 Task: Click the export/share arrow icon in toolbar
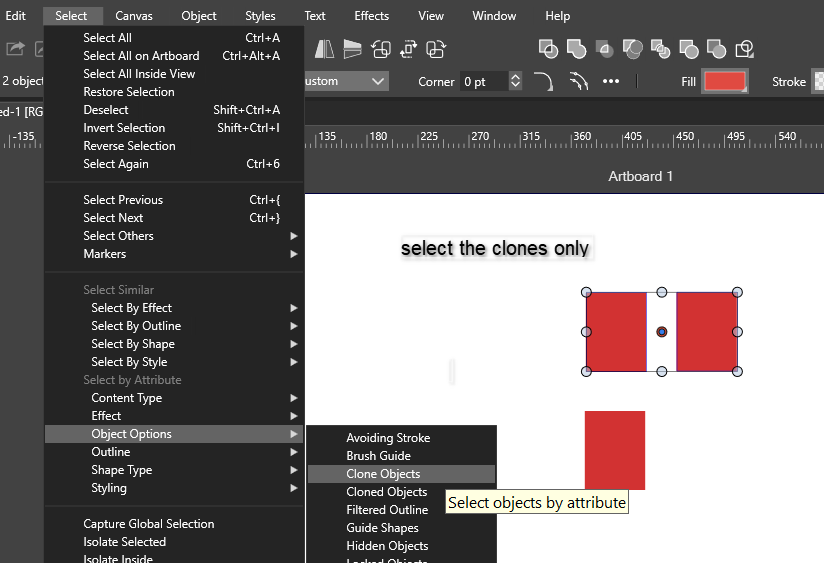tap(17, 48)
